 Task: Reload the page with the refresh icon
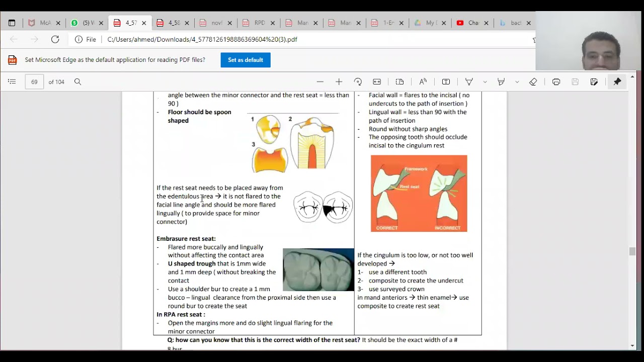tap(55, 39)
